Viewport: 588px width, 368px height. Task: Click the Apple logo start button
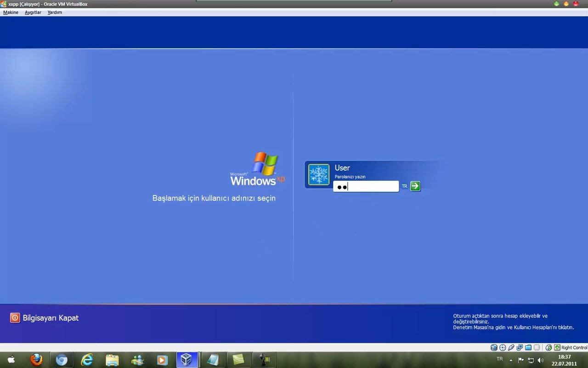11,360
